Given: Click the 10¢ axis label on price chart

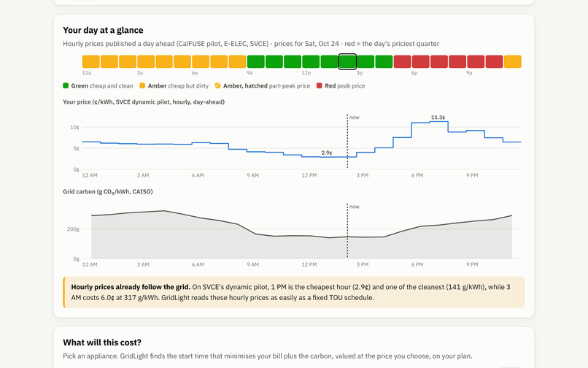Looking at the screenshot, I should pos(74,127).
